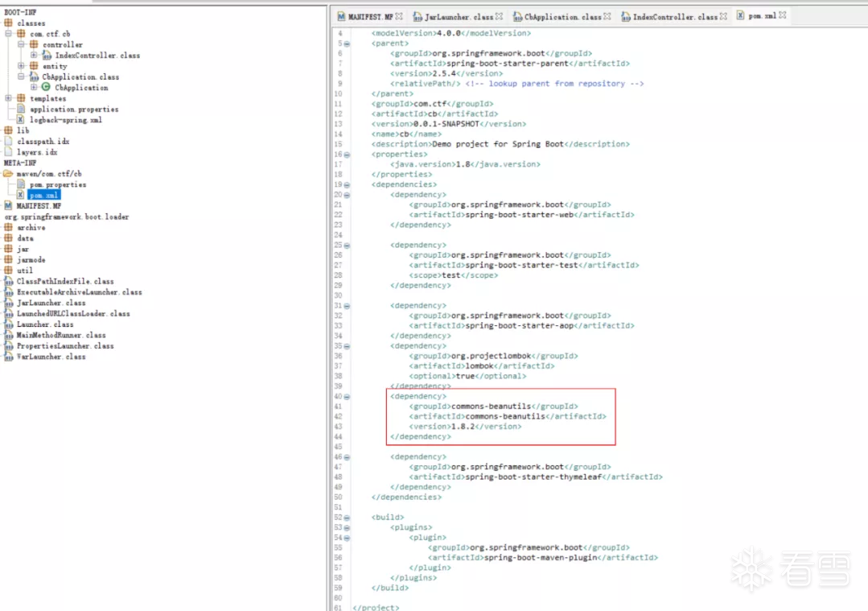The image size is (868, 611).
Task: Click the layers.idx file icon
Action: tap(8, 152)
